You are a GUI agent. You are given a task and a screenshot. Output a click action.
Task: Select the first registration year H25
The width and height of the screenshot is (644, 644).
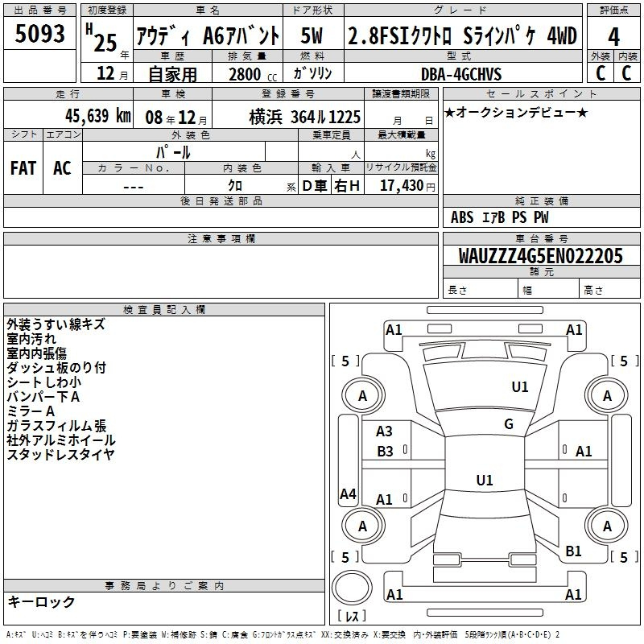pyautogui.click(x=101, y=38)
